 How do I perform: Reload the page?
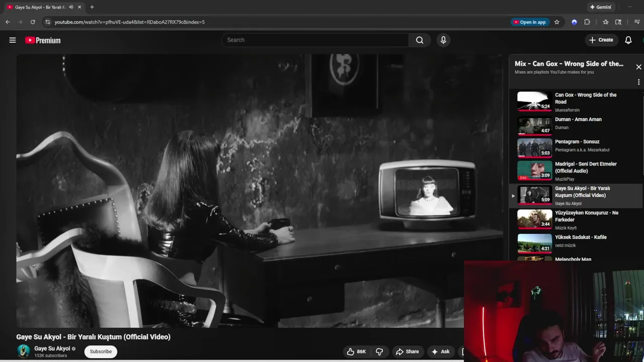click(x=33, y=22)
